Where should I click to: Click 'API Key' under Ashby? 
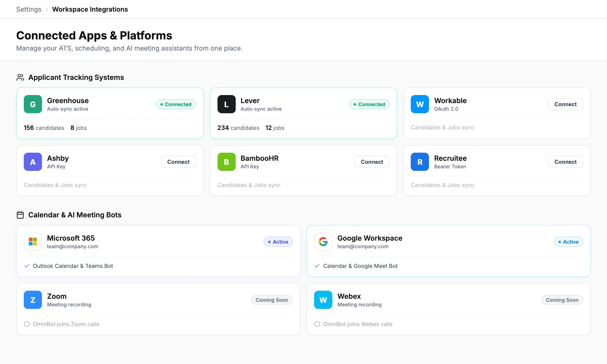coord(56,167)
